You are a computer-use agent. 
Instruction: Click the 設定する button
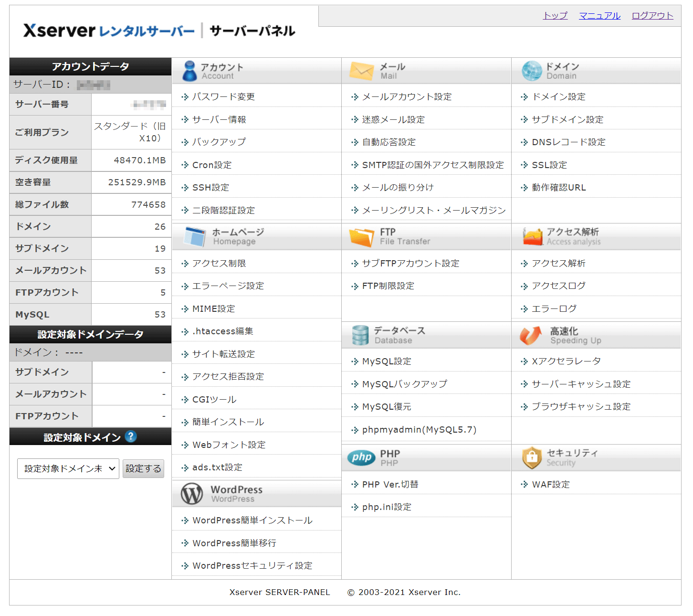pos(144,468)
